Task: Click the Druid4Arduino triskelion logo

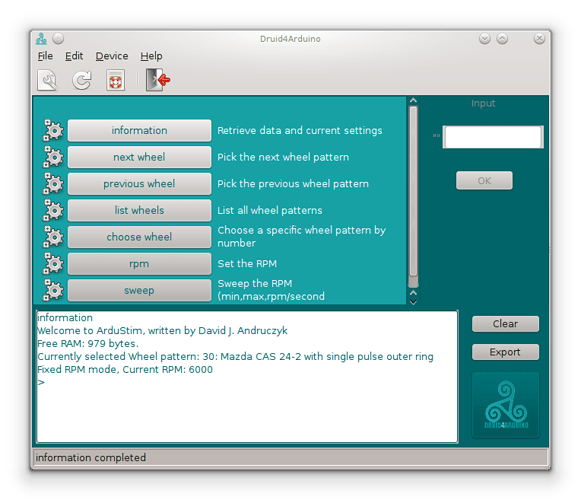Action: (506, 405)
